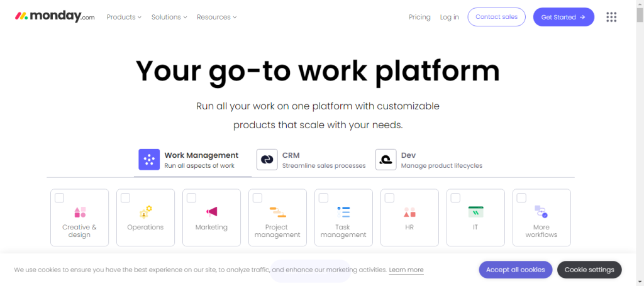Screen dimensions: 644x286
Task: Click the Work Management purple icon
Action: (x=149, y=160)
